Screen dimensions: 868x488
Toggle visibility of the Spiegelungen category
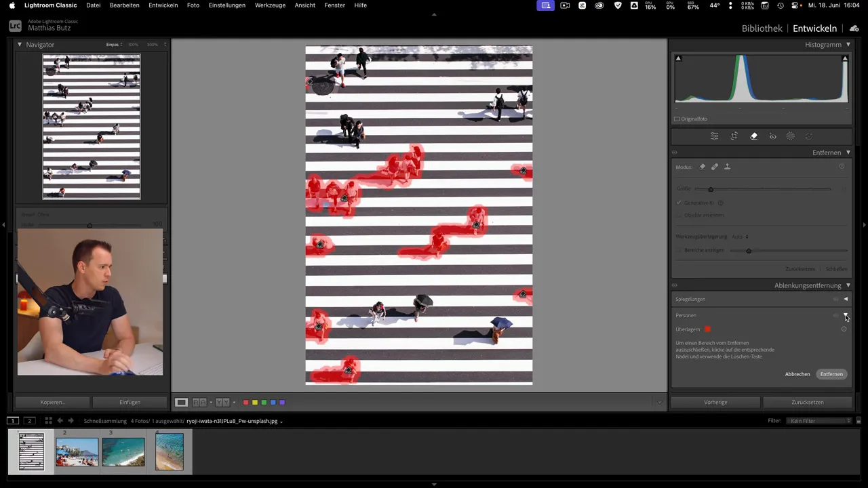pyautogui.click(x=835, y=299)
